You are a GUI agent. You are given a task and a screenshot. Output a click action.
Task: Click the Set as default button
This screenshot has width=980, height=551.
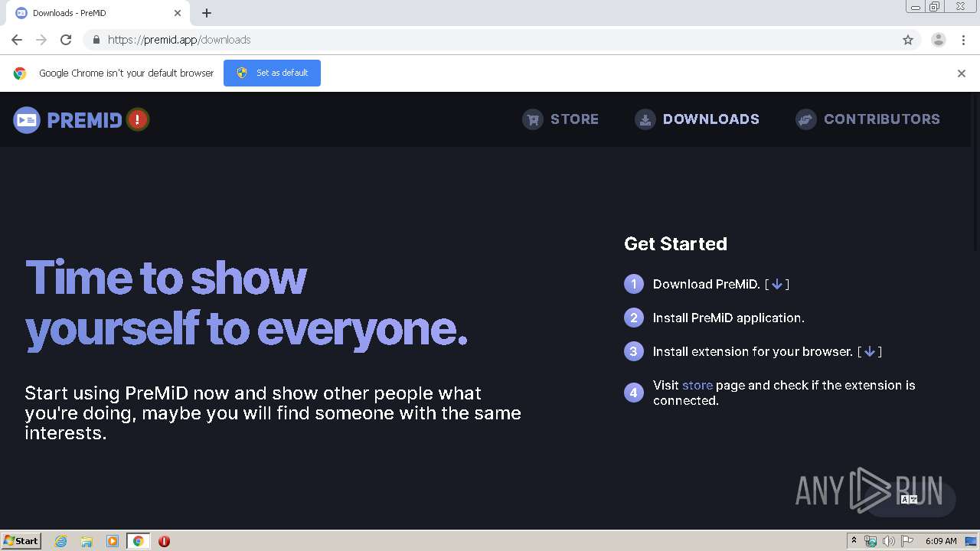pos(272,73)
